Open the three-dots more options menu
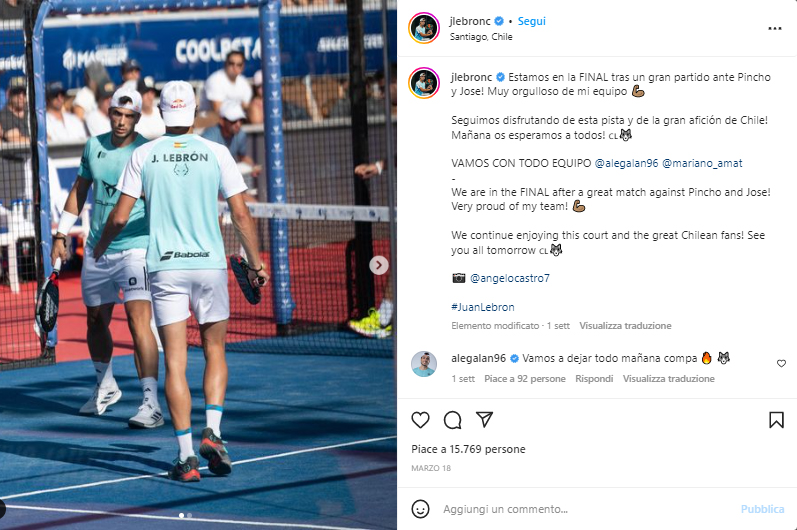Image resolution: width=797 pixels, height=530 pixels. 774,28
